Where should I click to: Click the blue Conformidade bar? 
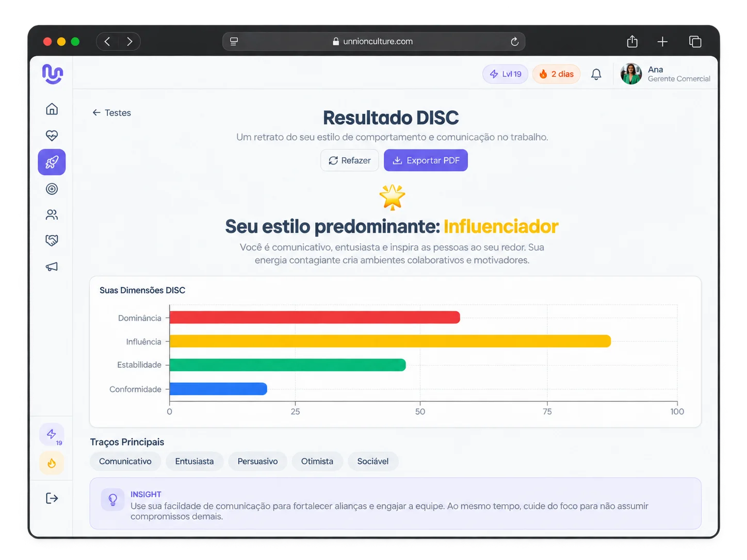[x=218, y=389]
